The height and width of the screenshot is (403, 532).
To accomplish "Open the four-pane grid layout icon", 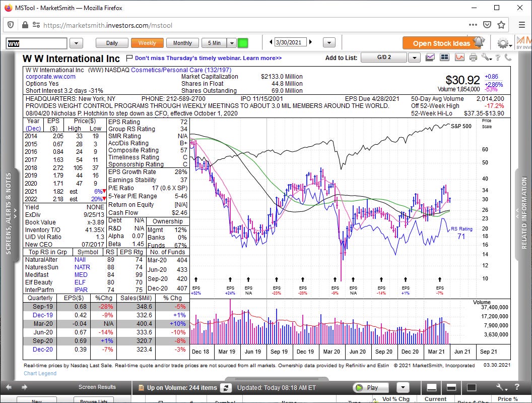I will coord(444,57).
